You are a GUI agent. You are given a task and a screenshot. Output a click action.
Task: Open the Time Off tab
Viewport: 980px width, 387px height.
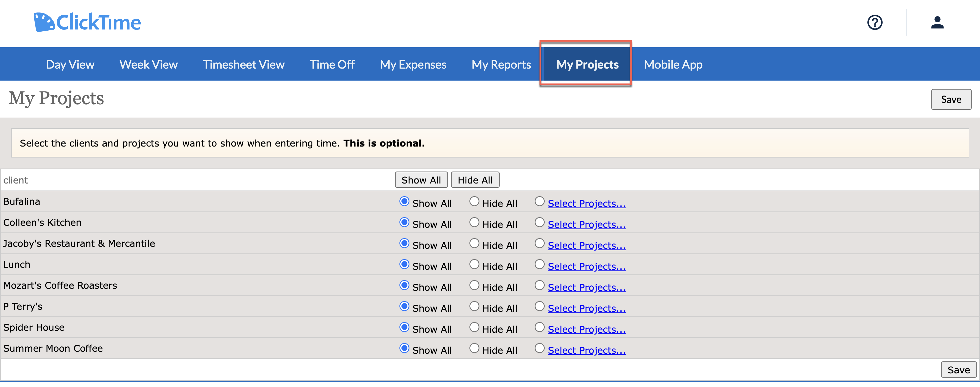332,64
